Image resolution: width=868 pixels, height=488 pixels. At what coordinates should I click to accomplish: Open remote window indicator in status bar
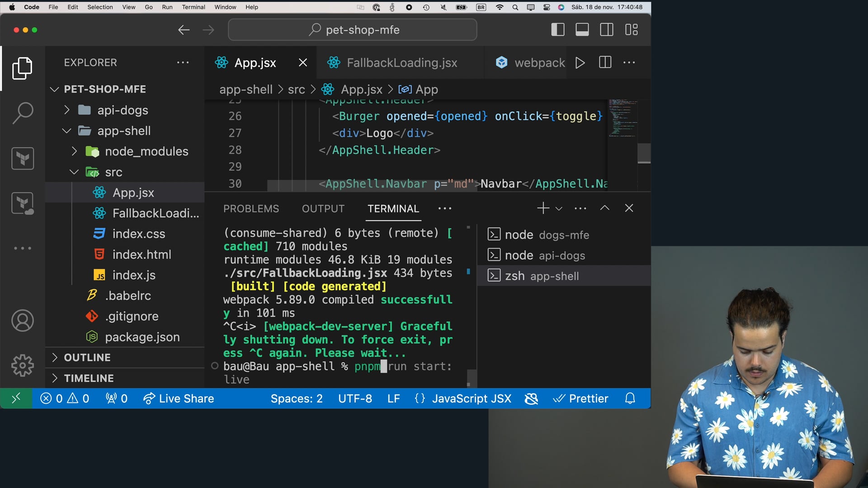point(16,399)
